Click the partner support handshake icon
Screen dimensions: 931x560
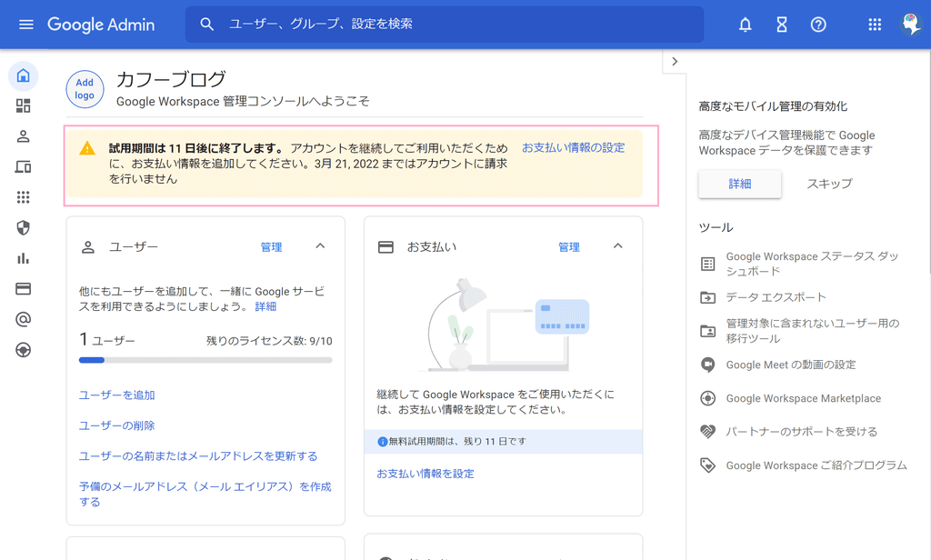click(x=707, y=432)
